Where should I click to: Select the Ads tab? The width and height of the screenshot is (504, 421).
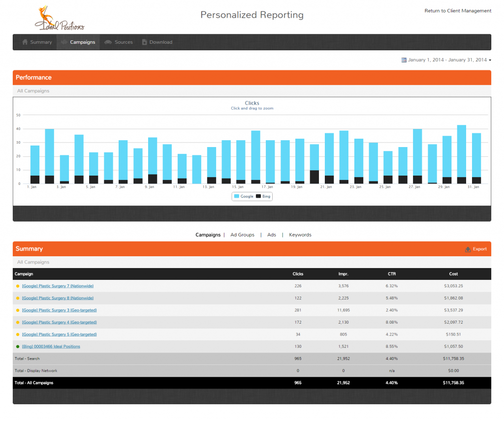[x=271, y=235]
